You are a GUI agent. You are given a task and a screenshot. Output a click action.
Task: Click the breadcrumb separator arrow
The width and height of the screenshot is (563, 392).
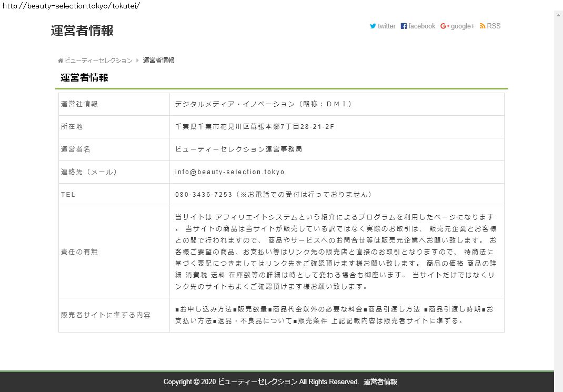(137, 61)
